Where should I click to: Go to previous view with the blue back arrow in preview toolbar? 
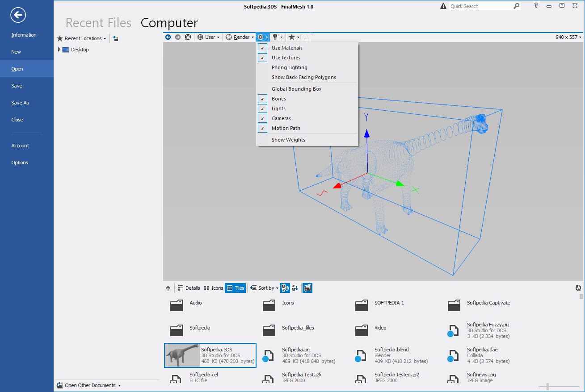[x=168, y=37]
